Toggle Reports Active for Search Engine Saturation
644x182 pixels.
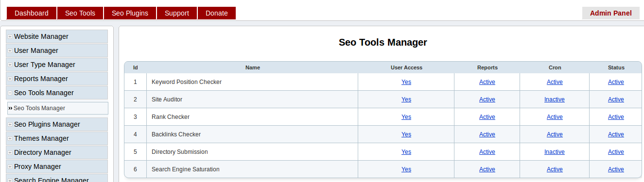[x=487, y=169]
